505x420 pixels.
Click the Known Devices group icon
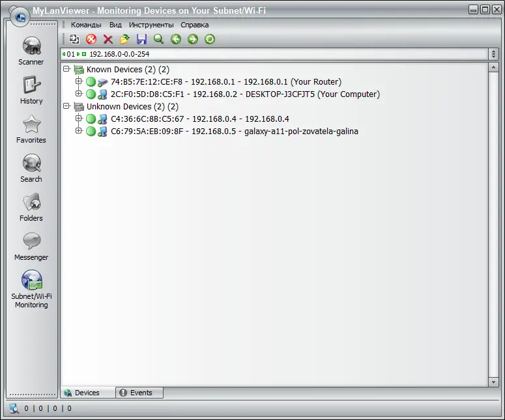tap(79, 70)
